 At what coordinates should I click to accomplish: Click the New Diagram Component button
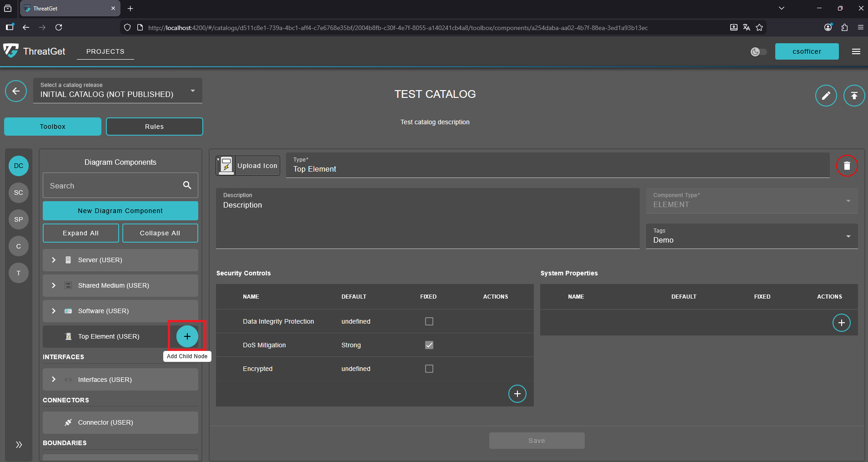click(120, 211)
